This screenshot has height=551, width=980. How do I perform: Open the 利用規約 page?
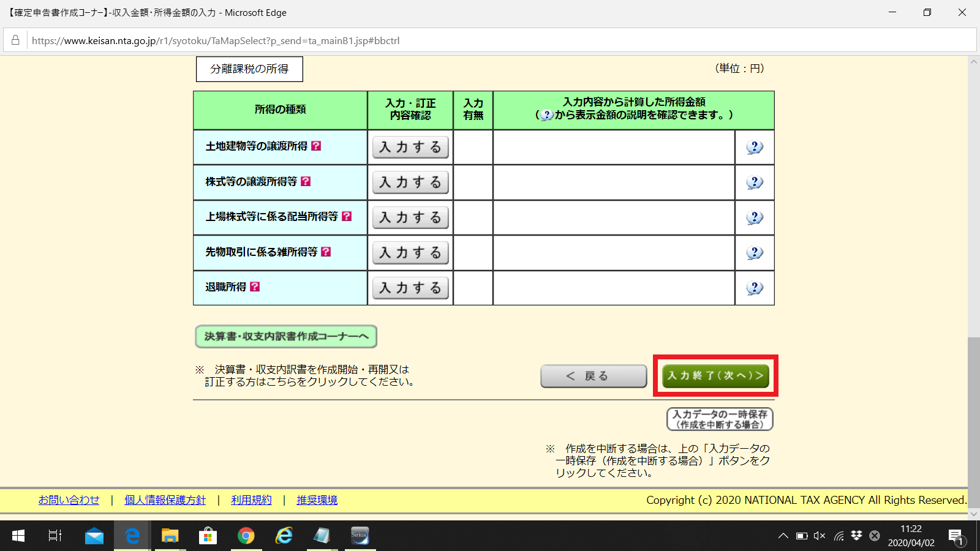251,500
